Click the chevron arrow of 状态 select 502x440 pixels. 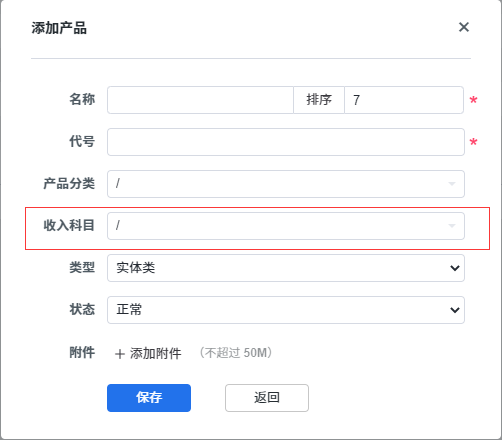pyautogui.click(x=455, y=310)
